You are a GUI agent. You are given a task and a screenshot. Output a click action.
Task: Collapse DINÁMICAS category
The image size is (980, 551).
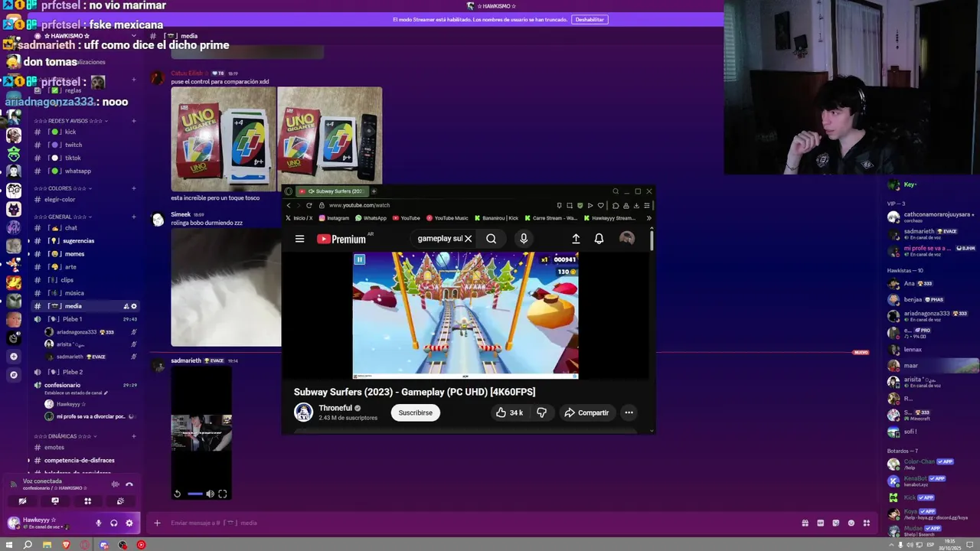[66, 436]
